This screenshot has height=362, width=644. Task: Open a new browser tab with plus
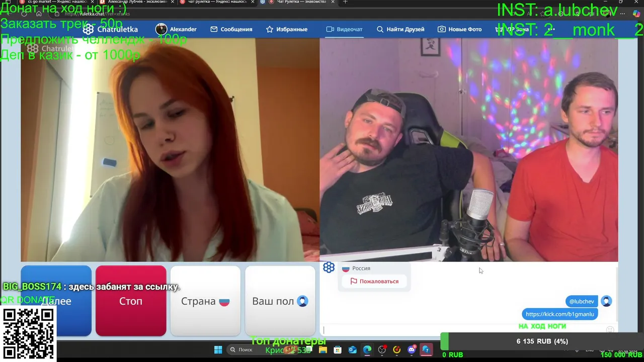tap(345, 2)
